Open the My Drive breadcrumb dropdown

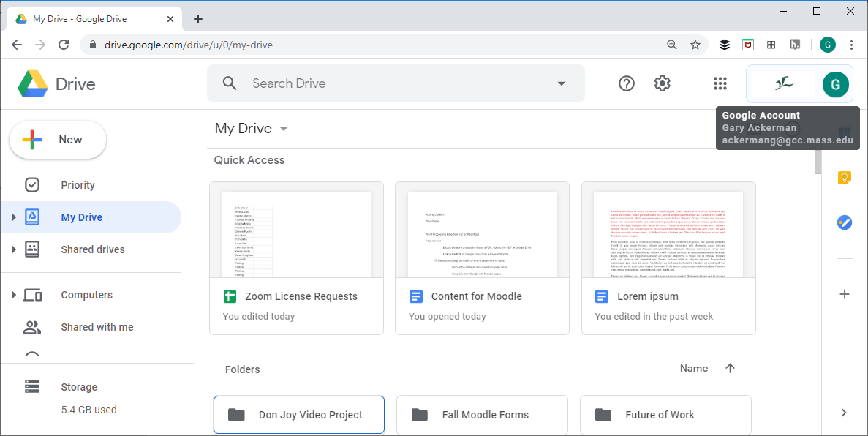coord(284,128)
